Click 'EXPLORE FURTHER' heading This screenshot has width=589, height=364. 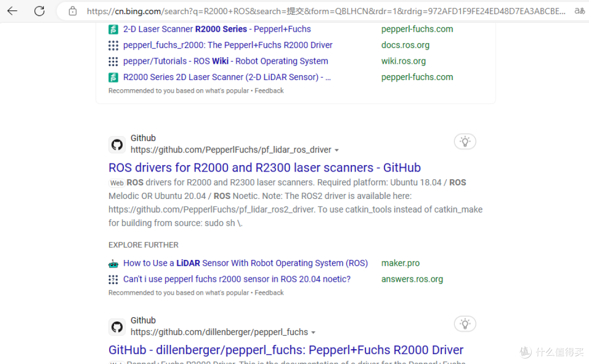click(x=143, y=245)
